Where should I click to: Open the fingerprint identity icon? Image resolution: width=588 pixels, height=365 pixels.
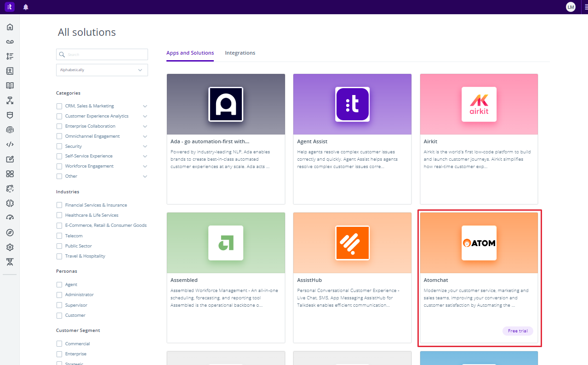tap(10, 130)
